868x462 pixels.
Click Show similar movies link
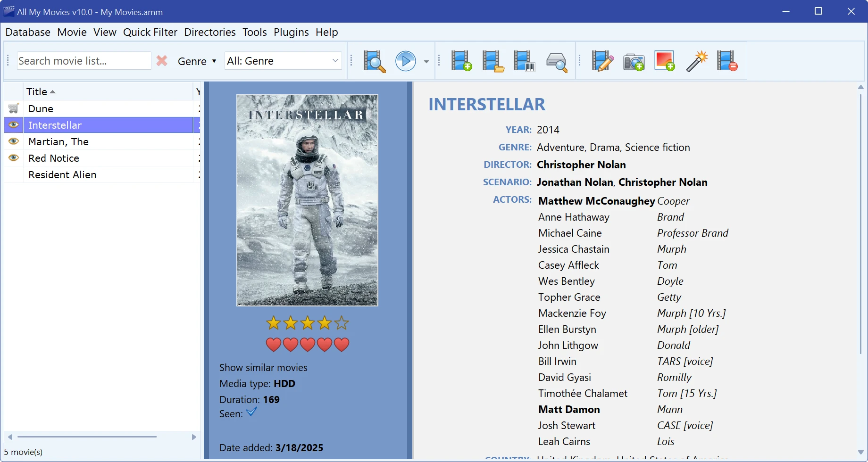pyautogui.click(x=263, y=368)
